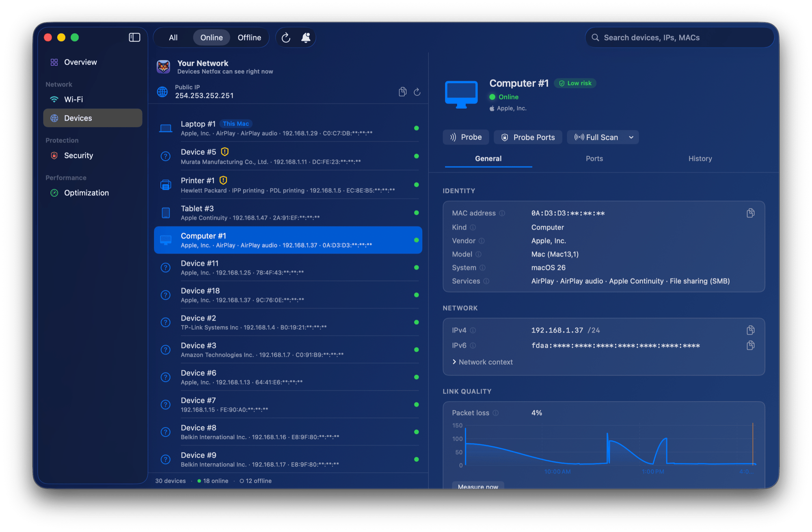Open the notifications bell icon
The height and width of the screenshot is (532, 812).
(x=306, y=37)
